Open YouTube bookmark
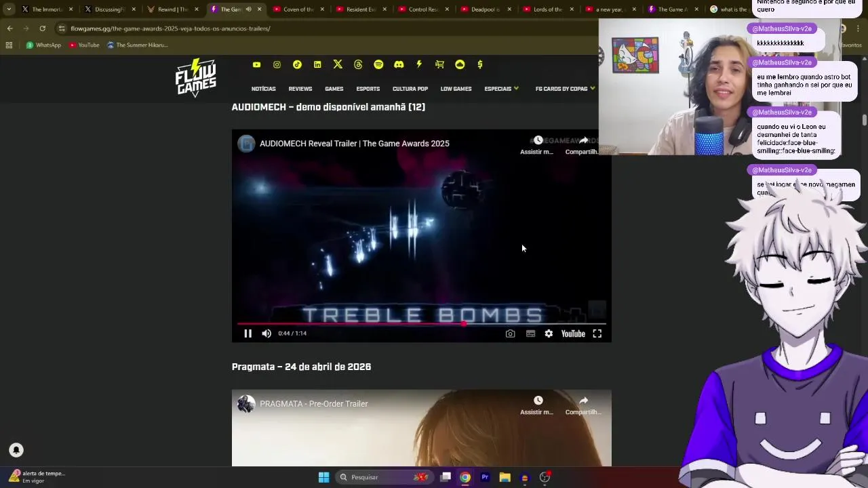This screenshot has width=868, height=488. coord(84,45)
